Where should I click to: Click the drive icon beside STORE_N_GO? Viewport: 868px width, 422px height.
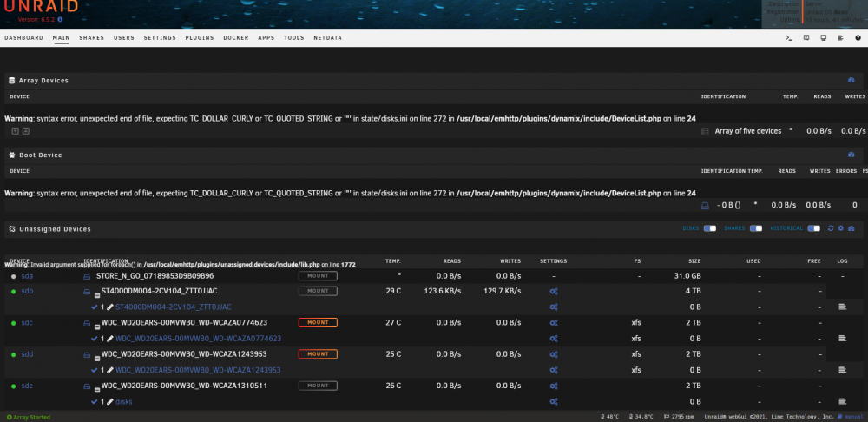87,275
